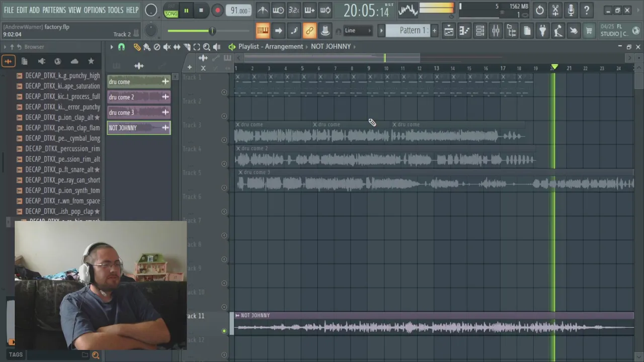Open the VIEW menu

coord(74,10)
